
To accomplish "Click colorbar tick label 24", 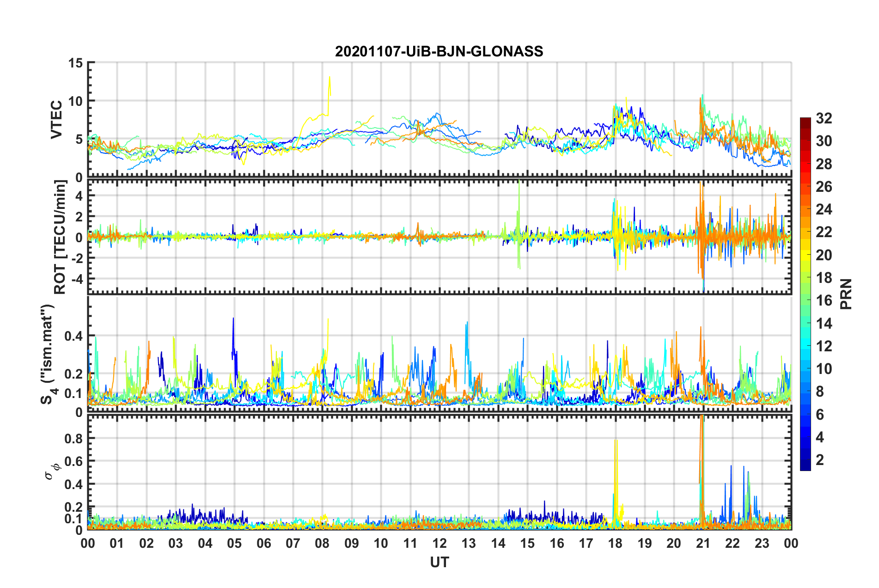I will (824, 209).
